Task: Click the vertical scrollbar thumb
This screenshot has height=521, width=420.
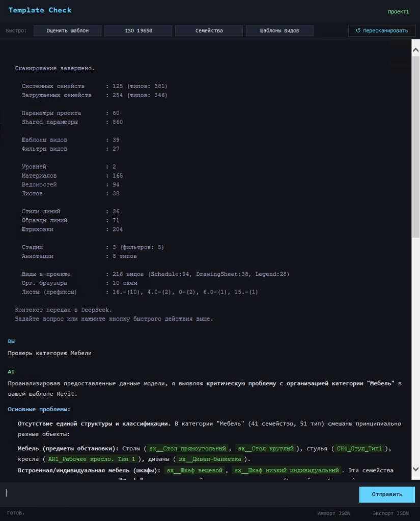Action: [415, 137]
